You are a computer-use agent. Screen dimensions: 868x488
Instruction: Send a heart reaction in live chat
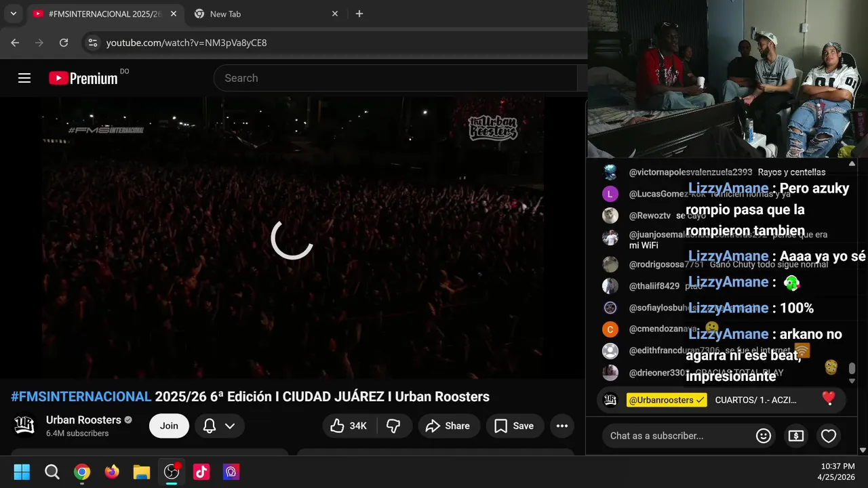click(x=829, y=436)
